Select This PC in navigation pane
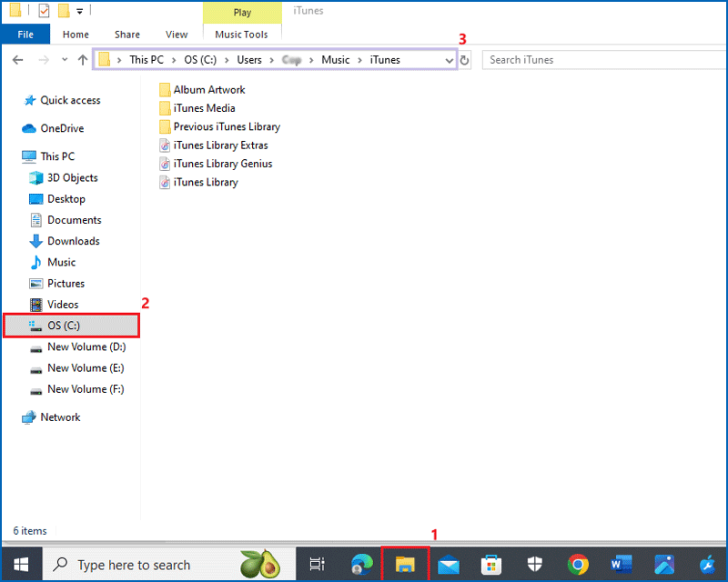Viewport: 728px width, 582px height. [48, 156]
